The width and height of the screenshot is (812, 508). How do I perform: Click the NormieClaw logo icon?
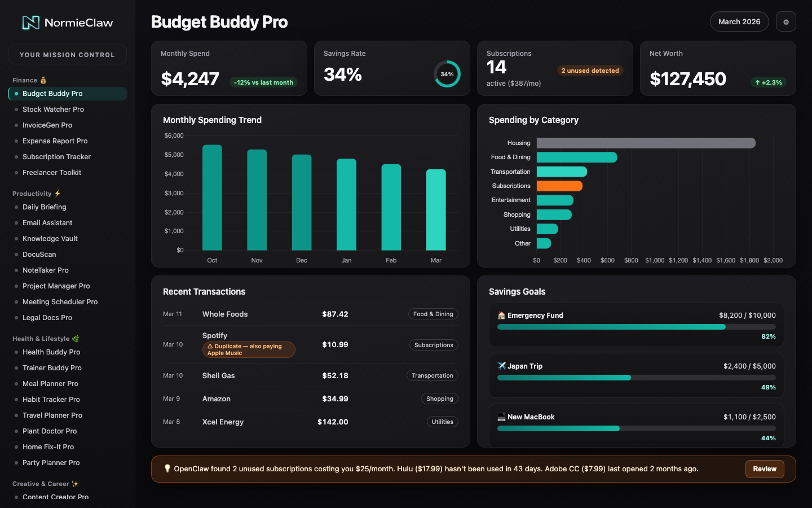[x=30, y=23]
